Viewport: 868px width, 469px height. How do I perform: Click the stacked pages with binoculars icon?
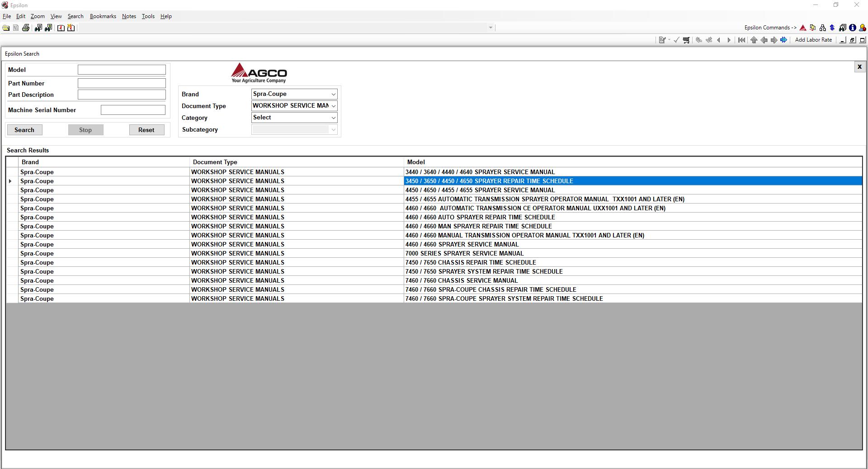click(842, 28)
